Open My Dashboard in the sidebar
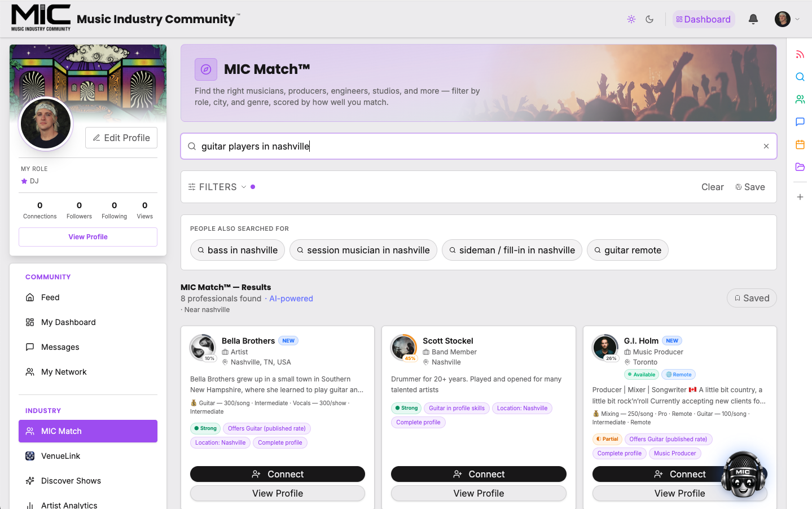The width and height of the screenshot is (812, 509). (88, 322)
